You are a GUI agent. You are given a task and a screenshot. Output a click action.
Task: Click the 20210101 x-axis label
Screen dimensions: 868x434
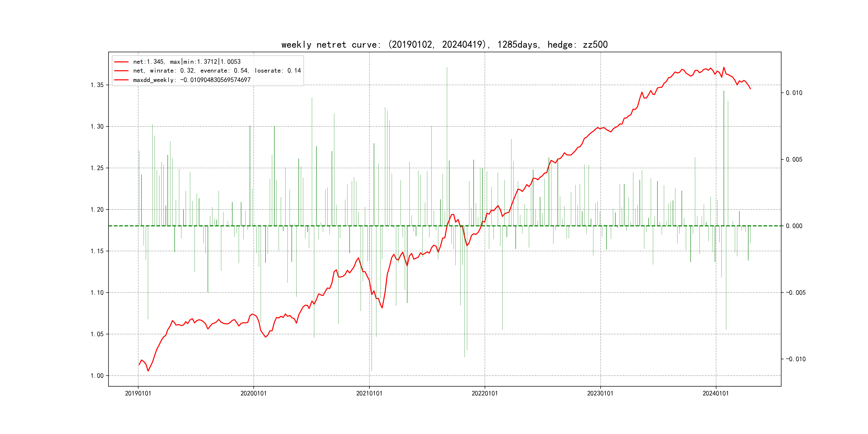click(369, 393)
